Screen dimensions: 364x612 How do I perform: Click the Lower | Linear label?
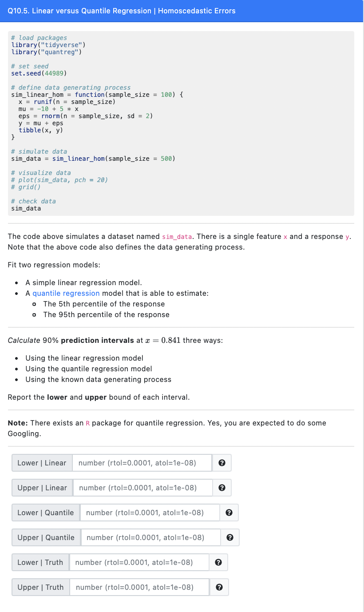point(41,463)
